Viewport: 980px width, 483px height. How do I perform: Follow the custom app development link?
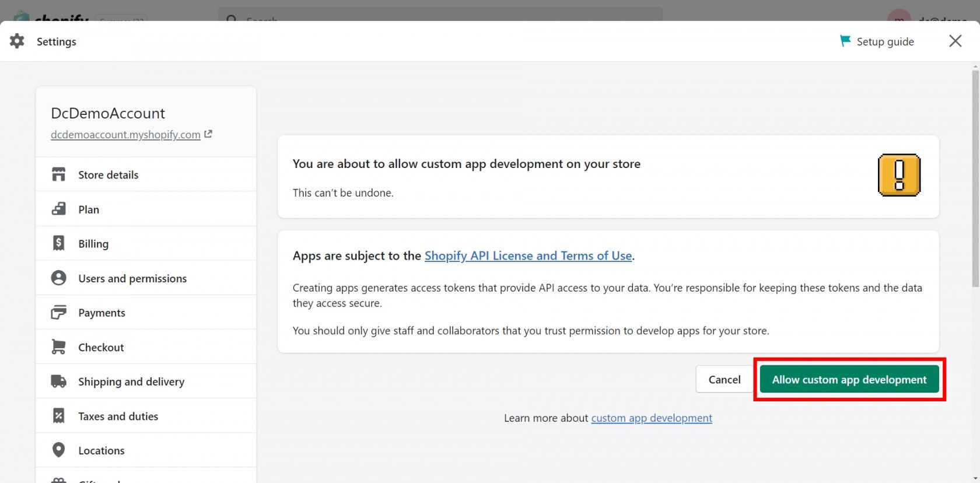click(652, 418)
